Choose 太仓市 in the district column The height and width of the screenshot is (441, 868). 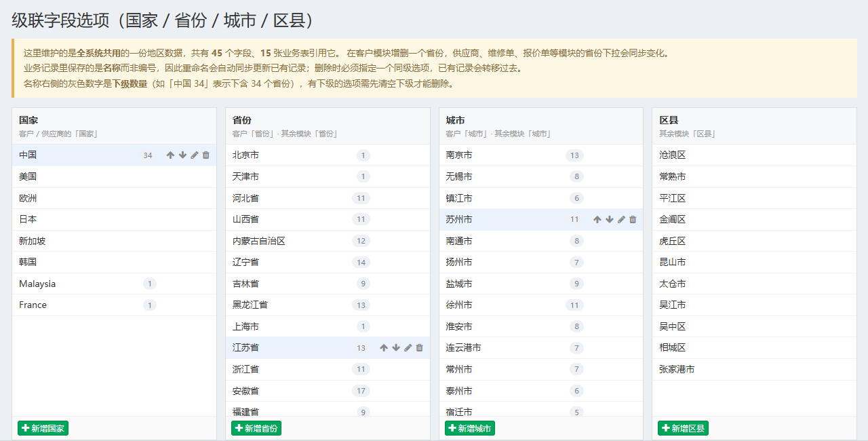[x=754, y=284]
